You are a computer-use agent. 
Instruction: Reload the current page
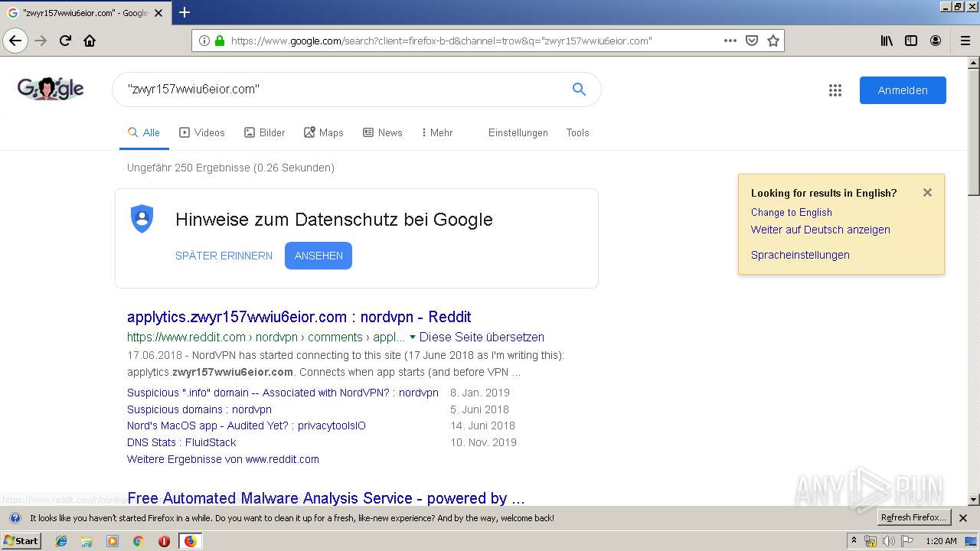pyautogui.click(x=66, y=41)
